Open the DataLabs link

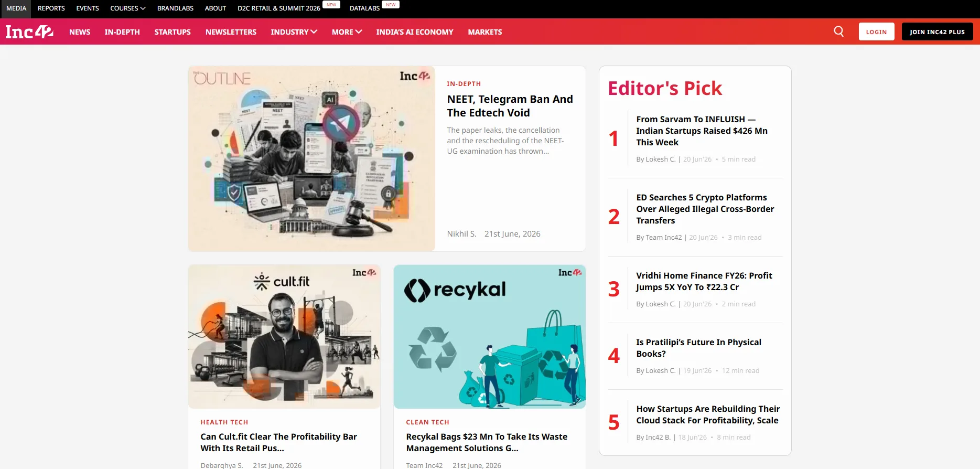pos(364,8)
